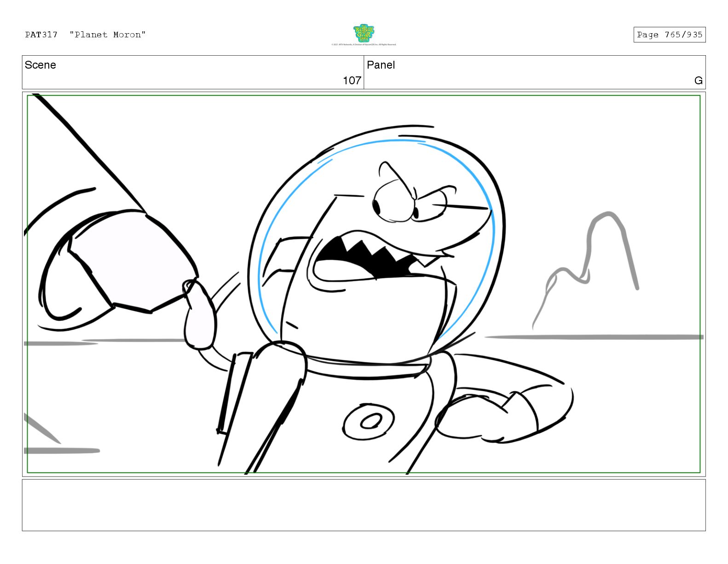Click the Scene label
Viewport: 728px width, 564px height.
coord(40,65)
